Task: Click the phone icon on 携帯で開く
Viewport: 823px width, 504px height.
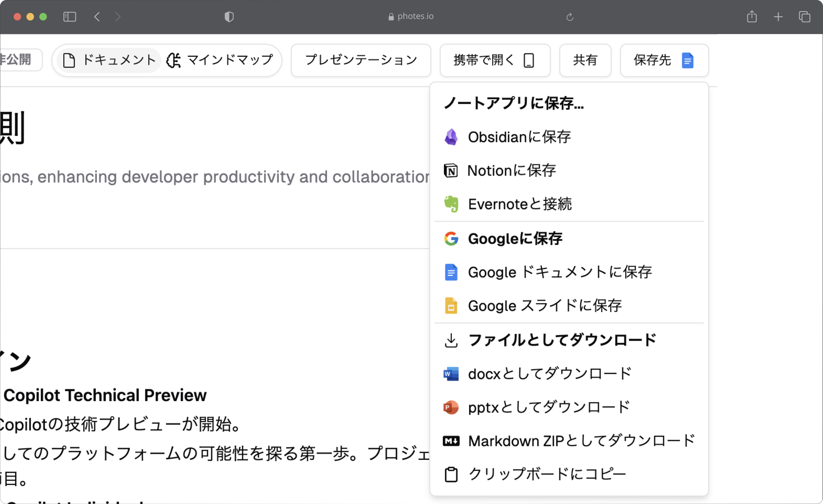Action: [529, 60]
